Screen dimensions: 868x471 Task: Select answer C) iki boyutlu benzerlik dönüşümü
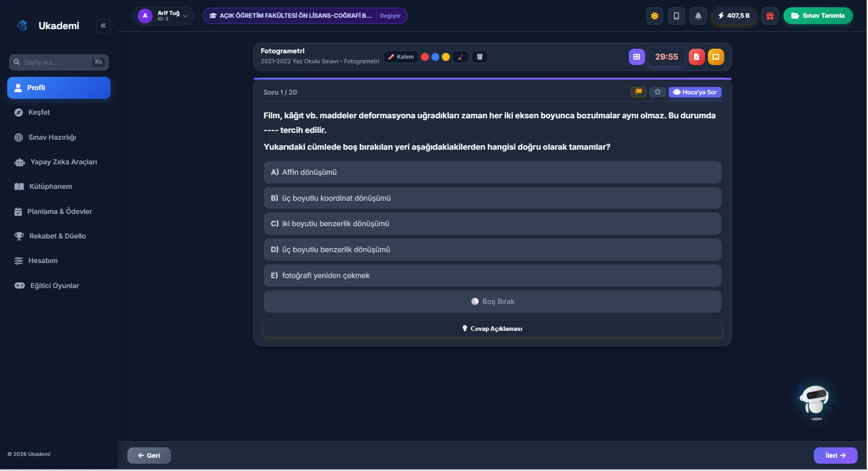[x=492, y=224]
